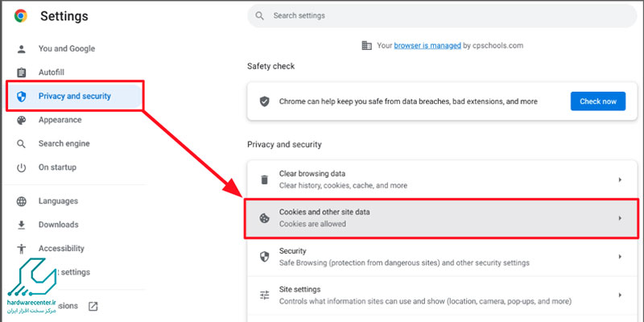Click the Languages globe icon

[x=21, y=201]
